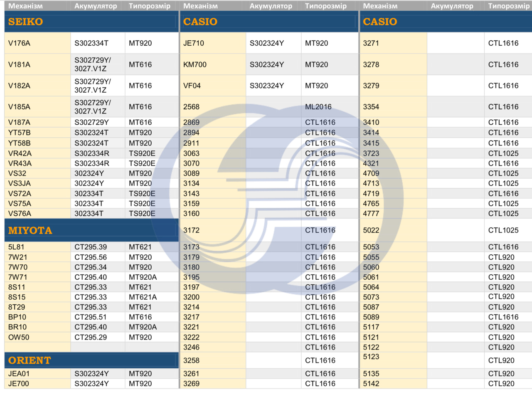532x399 pixels.
Task: Select the YT57B mechanism cell
Action: pyautogui.click(x=20, y=133)
